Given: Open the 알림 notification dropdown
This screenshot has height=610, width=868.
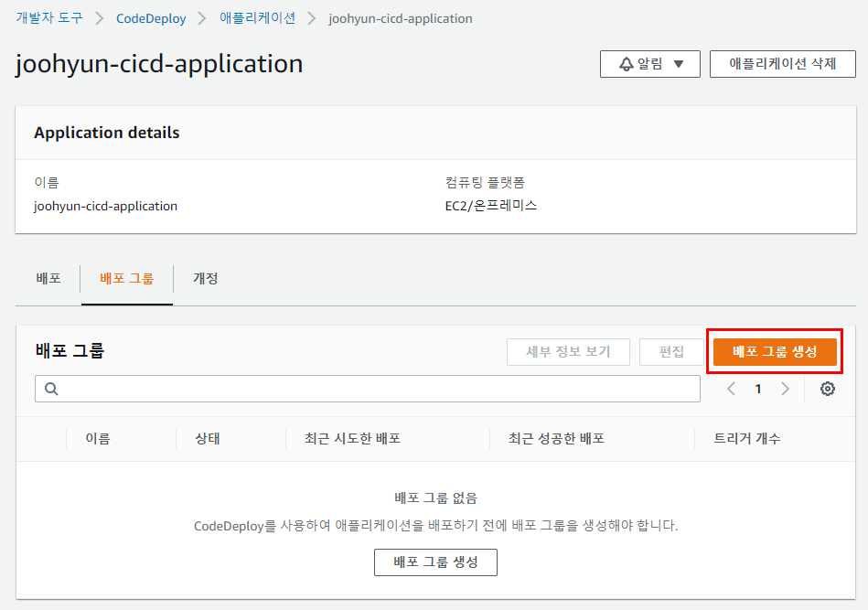Looking at the screenshot, I should 650,64.
